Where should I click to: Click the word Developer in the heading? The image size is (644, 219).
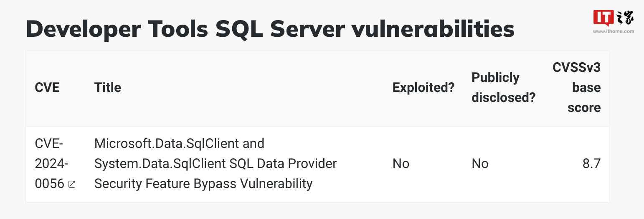[x=89, y=29]
